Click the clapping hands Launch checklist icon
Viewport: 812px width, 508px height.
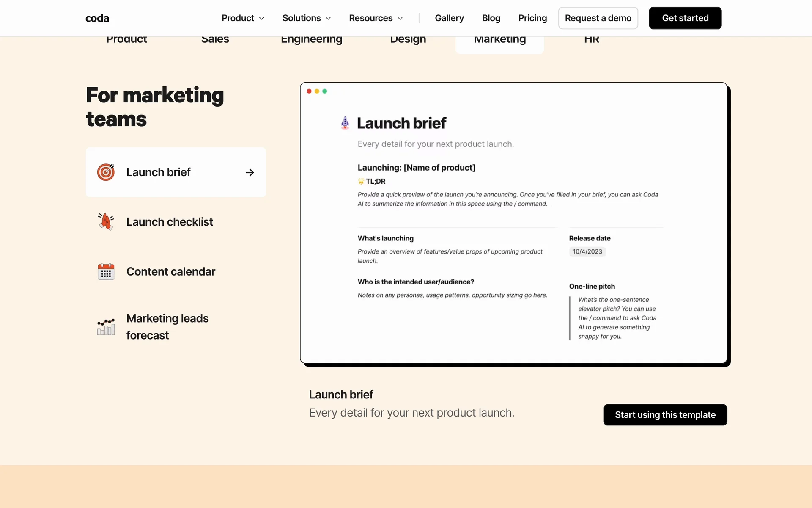pyautogui.click(x=106, y=221)
